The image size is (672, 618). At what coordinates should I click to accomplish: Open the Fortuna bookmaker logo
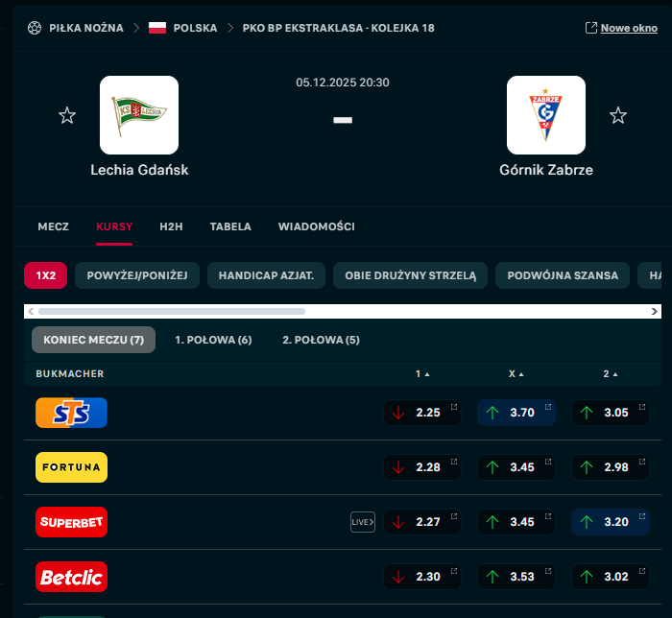[x=71, y=467]
